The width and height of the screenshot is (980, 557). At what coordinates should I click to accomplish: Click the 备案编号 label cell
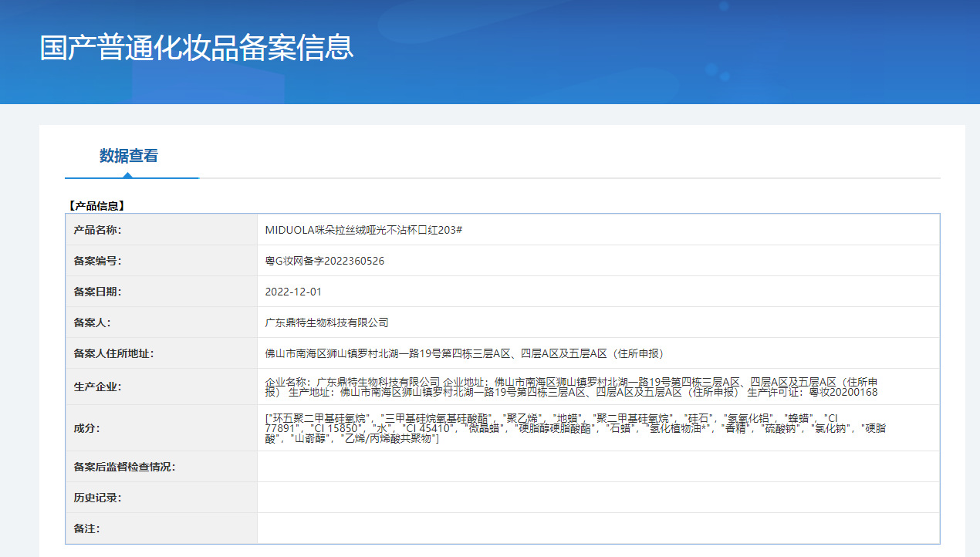point(161,261)
